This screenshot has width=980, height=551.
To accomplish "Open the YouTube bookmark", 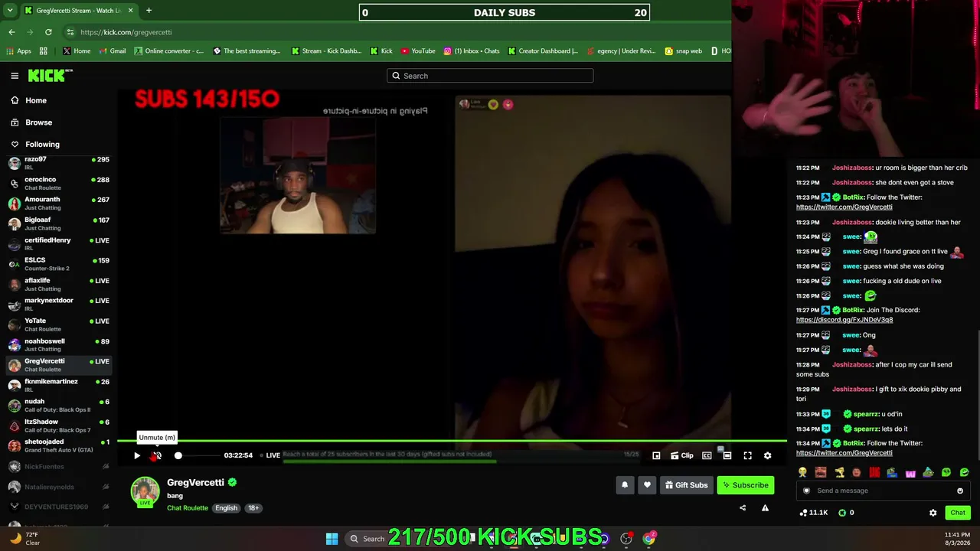I will [x=418, y=51].
